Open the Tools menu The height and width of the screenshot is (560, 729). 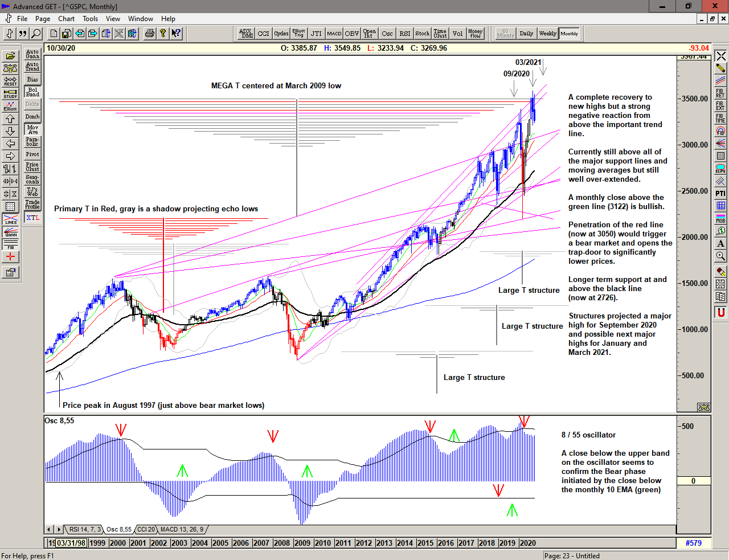[90, 19]
